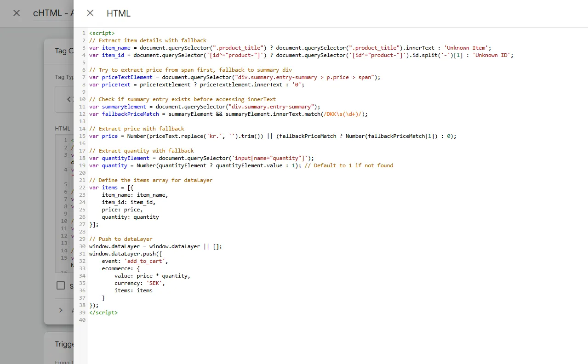Place cursor on the 'var item_id' line
Image resolution: width=588 pixels, height=364 pixels.
tap(301, 55)
